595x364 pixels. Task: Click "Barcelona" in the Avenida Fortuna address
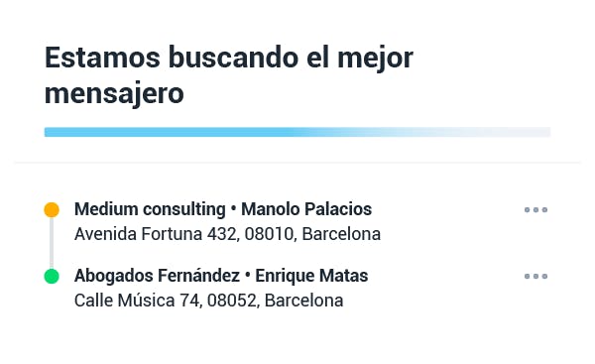pos(341,234)
